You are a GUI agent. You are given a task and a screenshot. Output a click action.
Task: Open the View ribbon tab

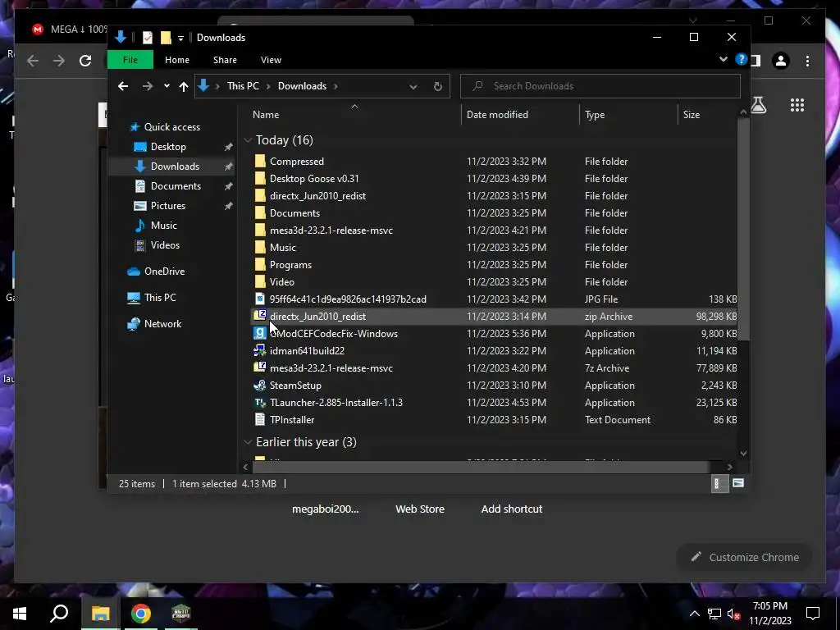[x=271, y=59]
